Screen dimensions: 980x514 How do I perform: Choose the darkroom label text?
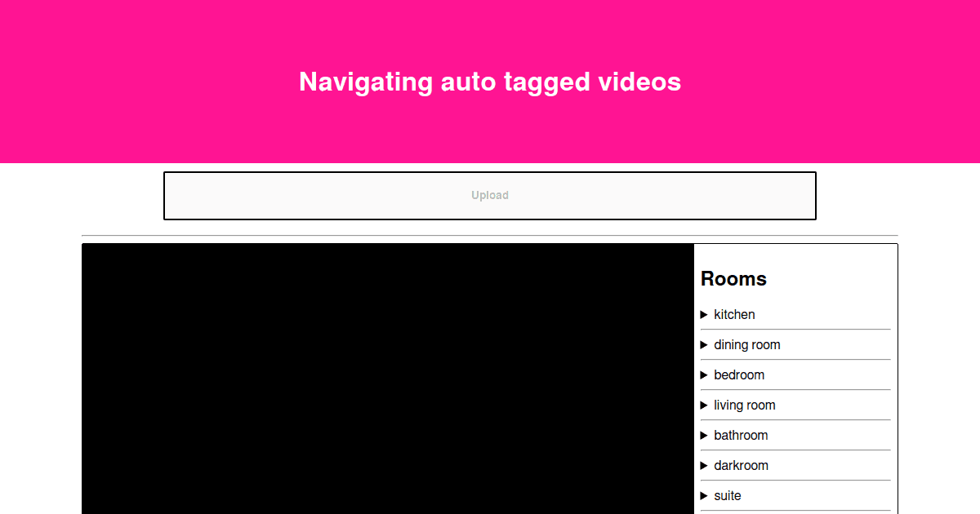pyautogui.click(x=741, y=466)
